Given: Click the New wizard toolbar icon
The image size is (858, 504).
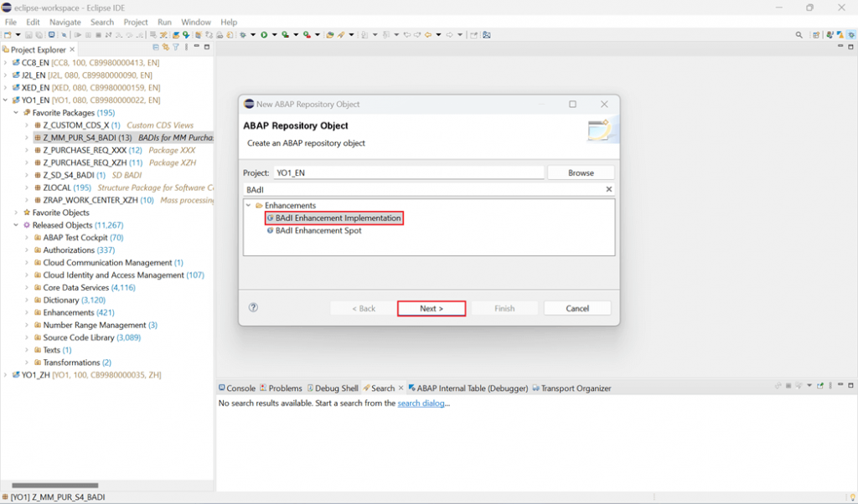Looking at the screenshot, I should 8,35.
